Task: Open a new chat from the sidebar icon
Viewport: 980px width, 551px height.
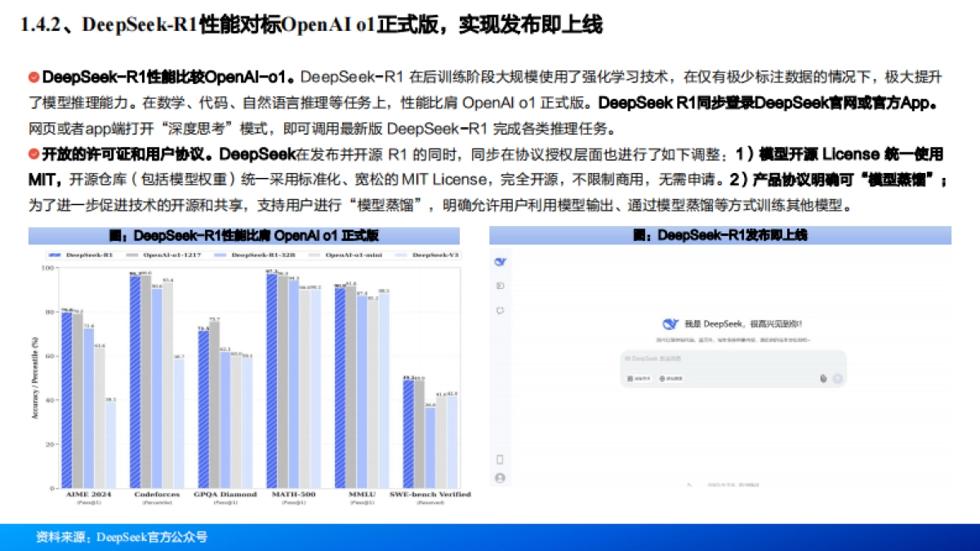Action: 500,286
